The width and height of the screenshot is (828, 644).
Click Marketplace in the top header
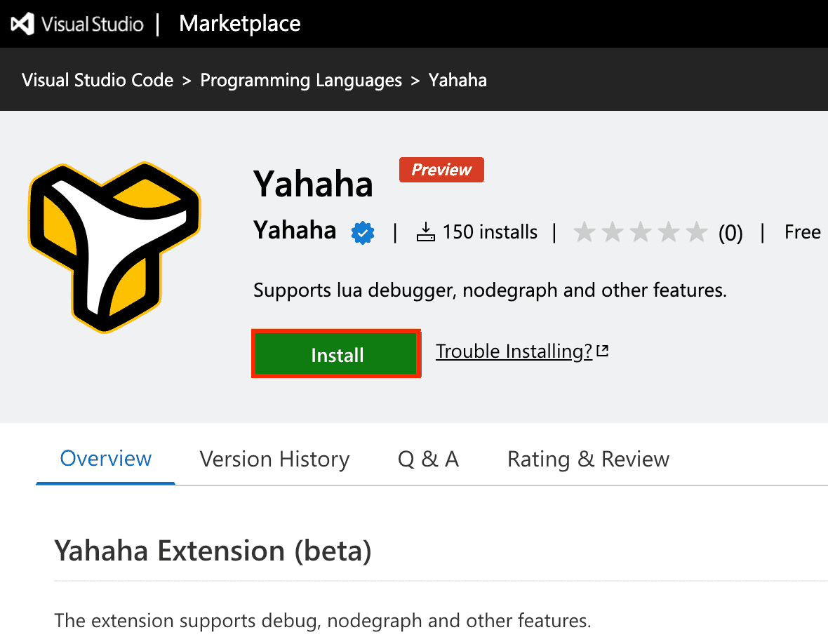pos(239,23)
